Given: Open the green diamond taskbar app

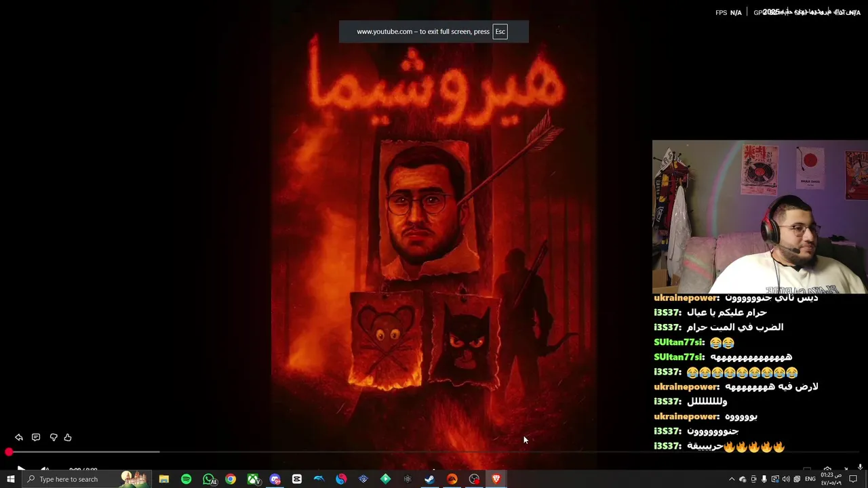Looking at the screenshot, I should pos(385,479).
